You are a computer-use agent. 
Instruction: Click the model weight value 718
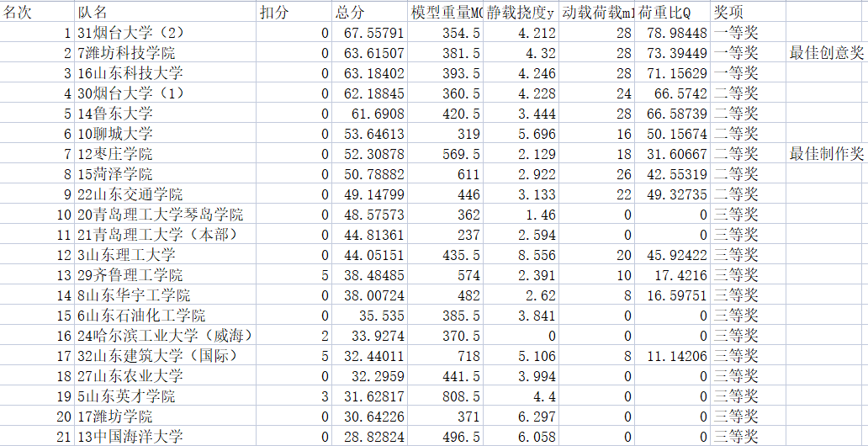point(467,356)
